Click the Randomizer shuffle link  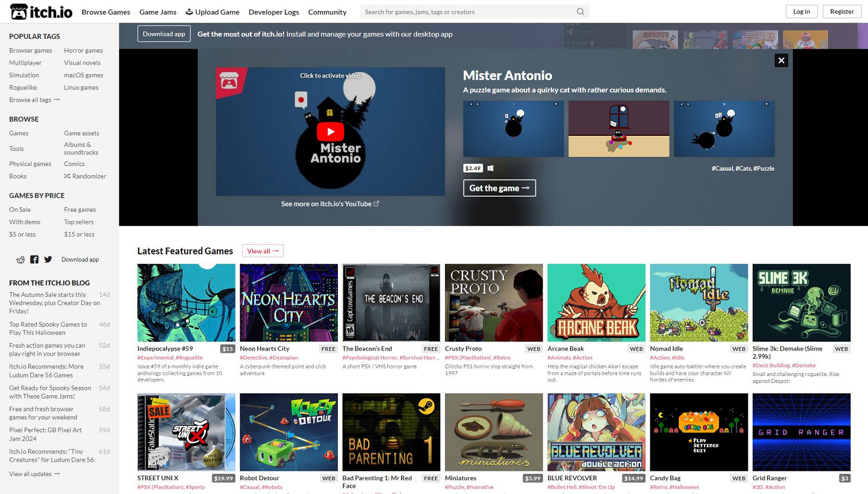coord(85,176)
